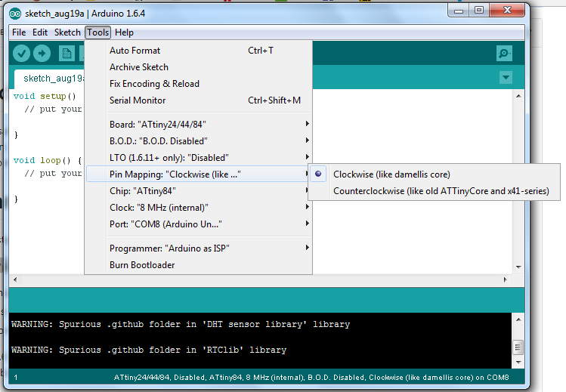Viewport: 566px width, 392px height.
Task: Choose Archive Sketch menu entry
Action: tap(199, 67)
